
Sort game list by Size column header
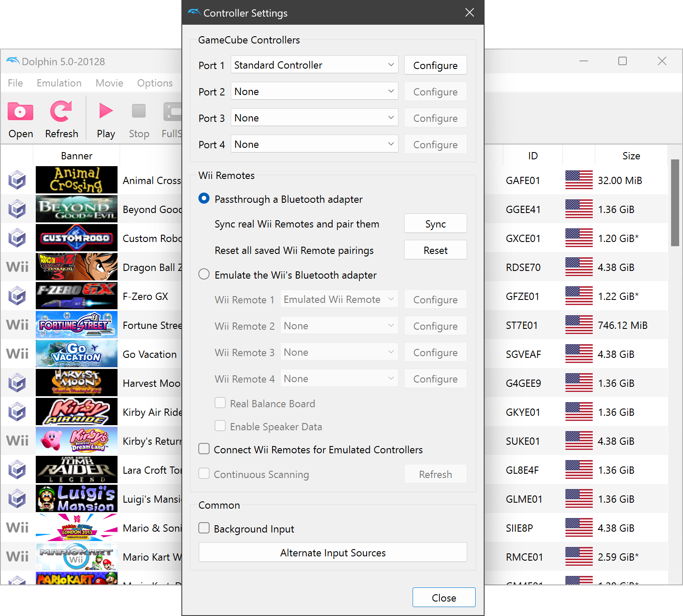coord(631,155)
